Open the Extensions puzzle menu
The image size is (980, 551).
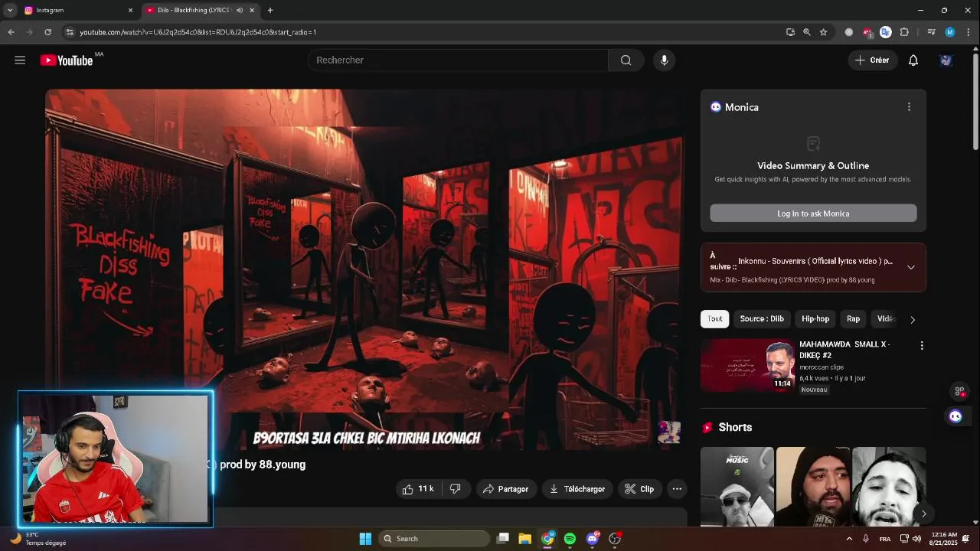pyautogui.click(x=904, y=32)
